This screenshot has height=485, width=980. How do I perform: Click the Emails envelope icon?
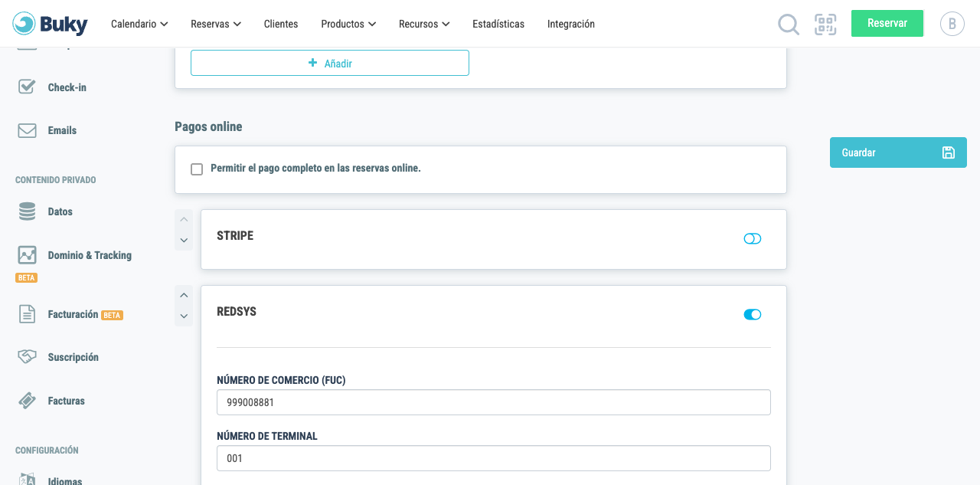pyautogui.click(x=27, y=130)
